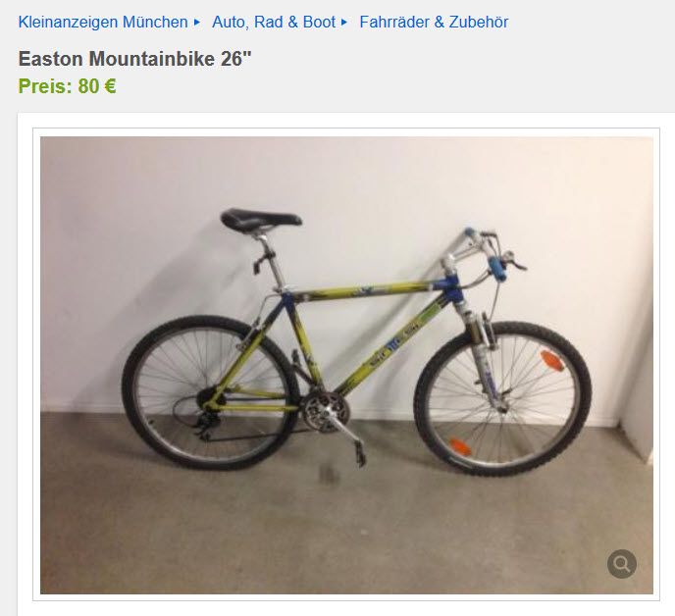Click the upper orange reflector on front wheel

coord(552,361)
